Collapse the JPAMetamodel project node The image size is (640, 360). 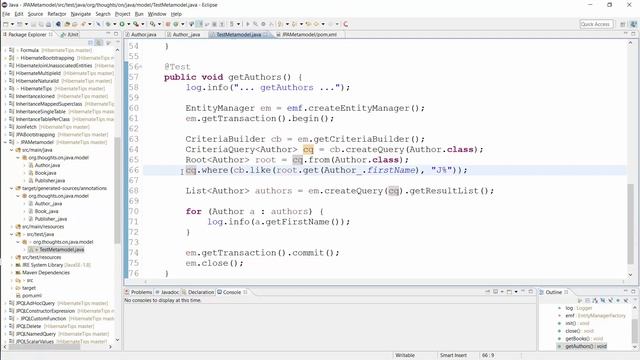point(5,142)
